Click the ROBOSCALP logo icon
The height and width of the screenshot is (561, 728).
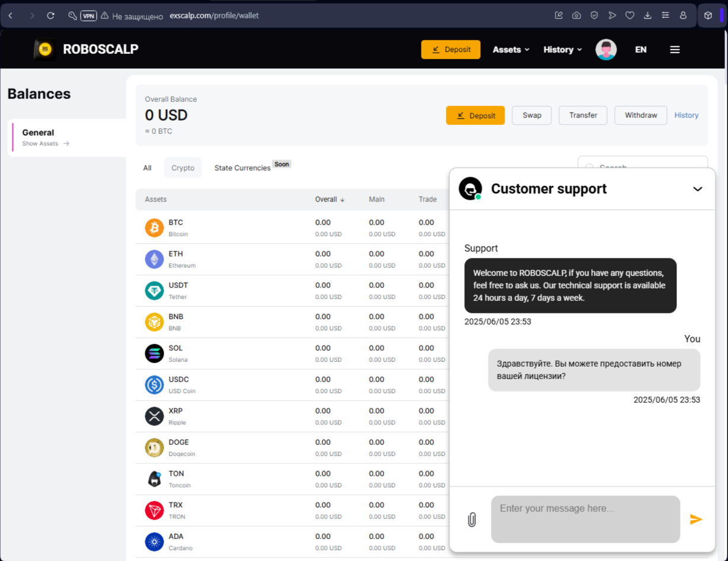pyautogui.click(x=45, y=50)
